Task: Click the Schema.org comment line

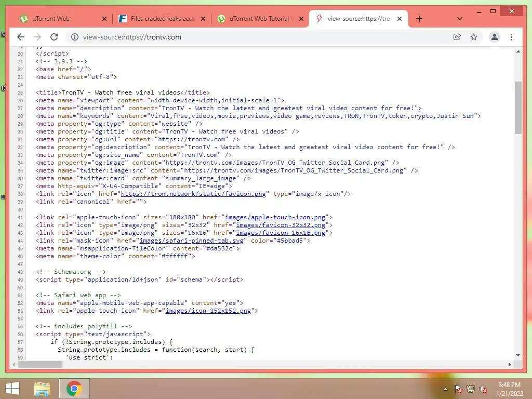Action: (71, 272)
